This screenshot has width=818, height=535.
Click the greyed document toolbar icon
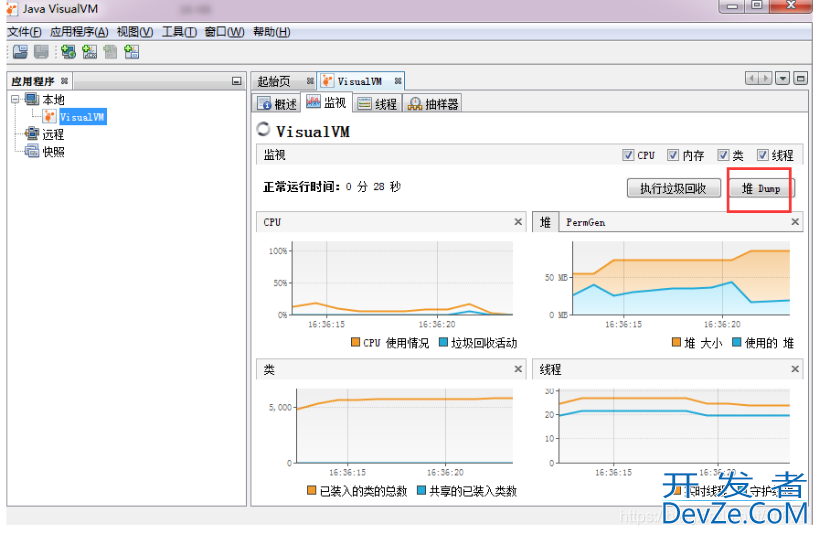110,52
